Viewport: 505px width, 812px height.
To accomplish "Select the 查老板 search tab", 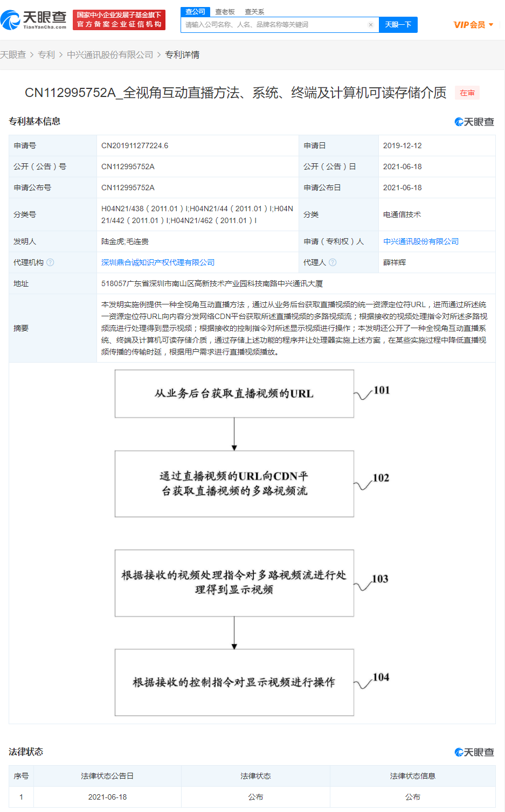I will (x=225, y=12).
